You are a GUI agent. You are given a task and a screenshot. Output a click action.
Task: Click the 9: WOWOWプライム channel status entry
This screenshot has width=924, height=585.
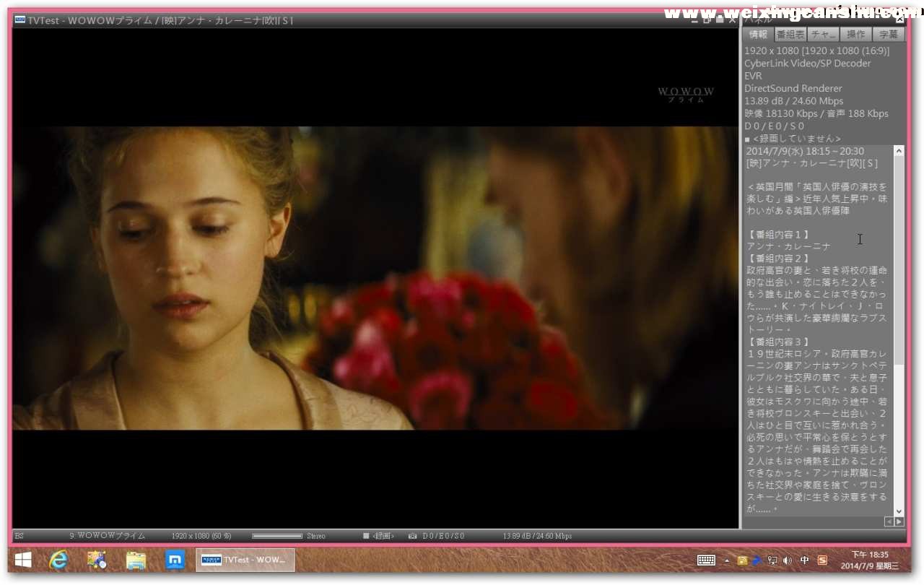coord(108,536)
